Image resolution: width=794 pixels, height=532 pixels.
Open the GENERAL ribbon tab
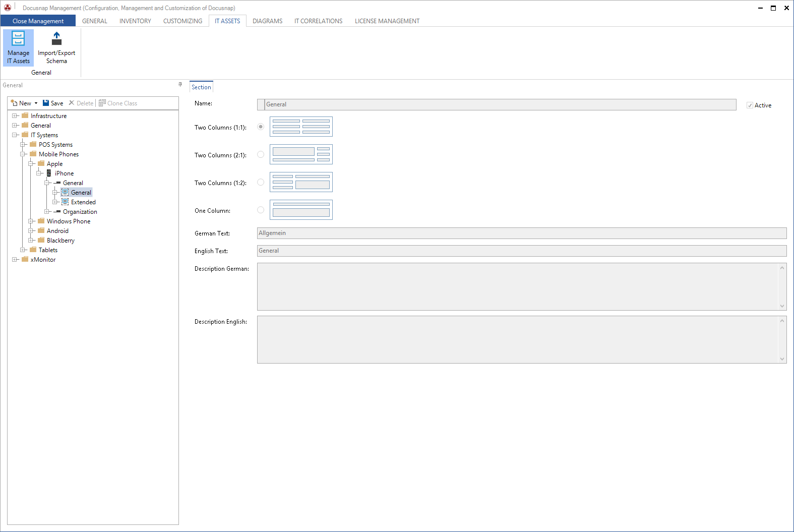[95, 21]
